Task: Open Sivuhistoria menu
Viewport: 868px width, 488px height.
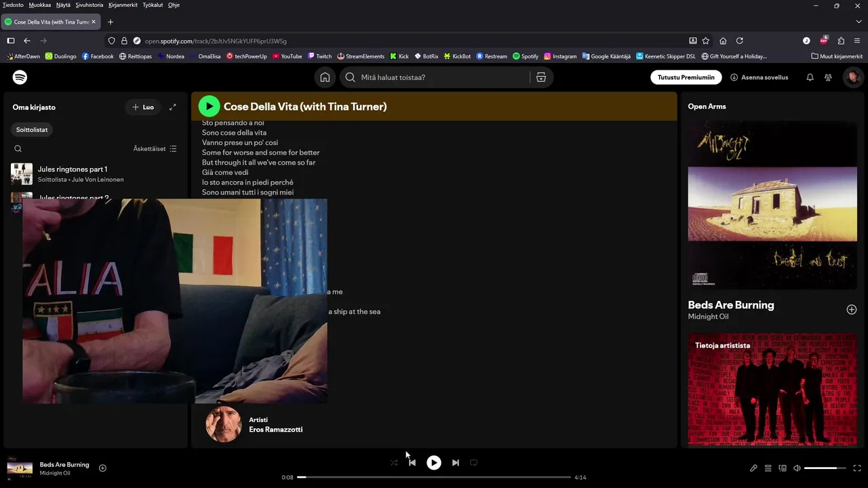Action: pos(90,5)
